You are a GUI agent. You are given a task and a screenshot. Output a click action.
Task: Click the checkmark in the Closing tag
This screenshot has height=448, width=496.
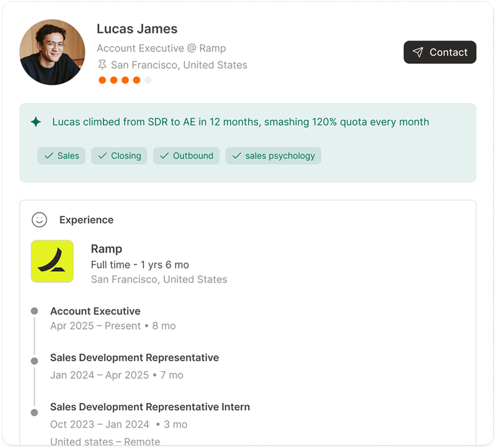tap(102, 156)
